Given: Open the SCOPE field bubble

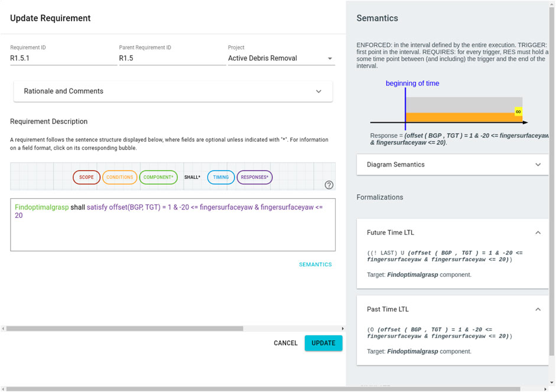Looking at the screenshot, I should pyautogui.click(x=86, y=177).
